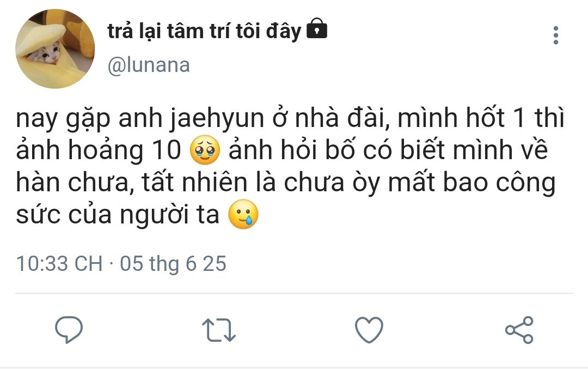
Task: Open the @lunana profile handle
Action: click(x=149, y=65)
